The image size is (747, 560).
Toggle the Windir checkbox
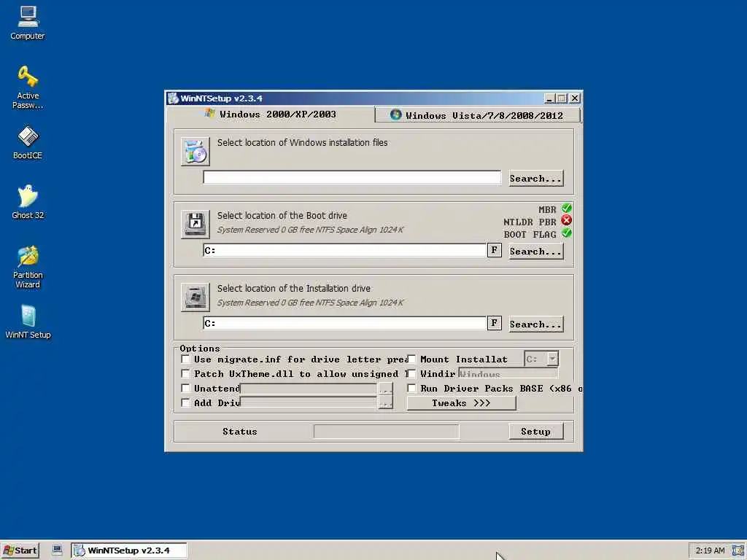click(411, 374)
